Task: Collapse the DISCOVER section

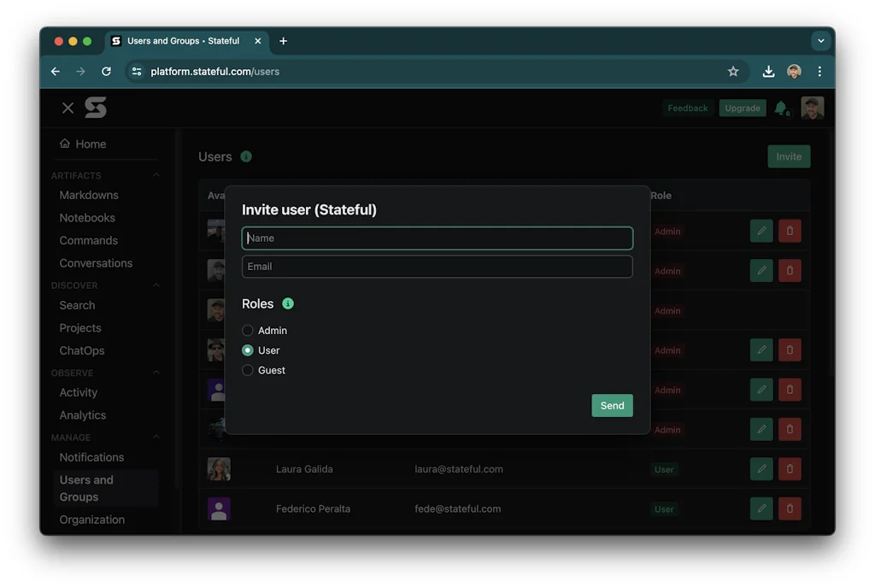Action: [x=155, y=285]
